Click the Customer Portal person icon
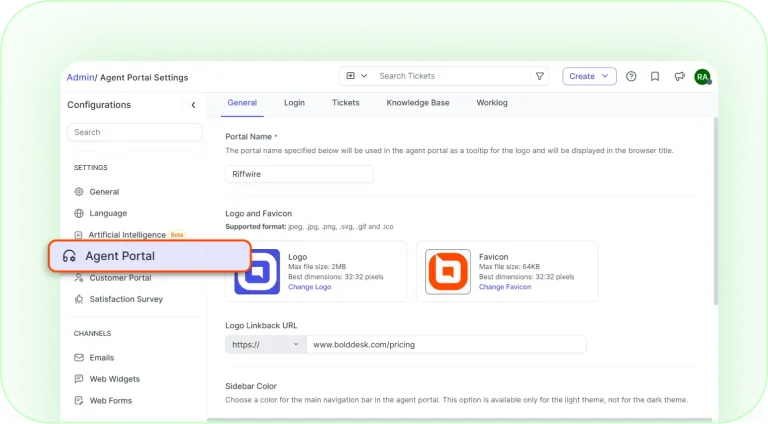768x424 pixels. pos(79,278)
